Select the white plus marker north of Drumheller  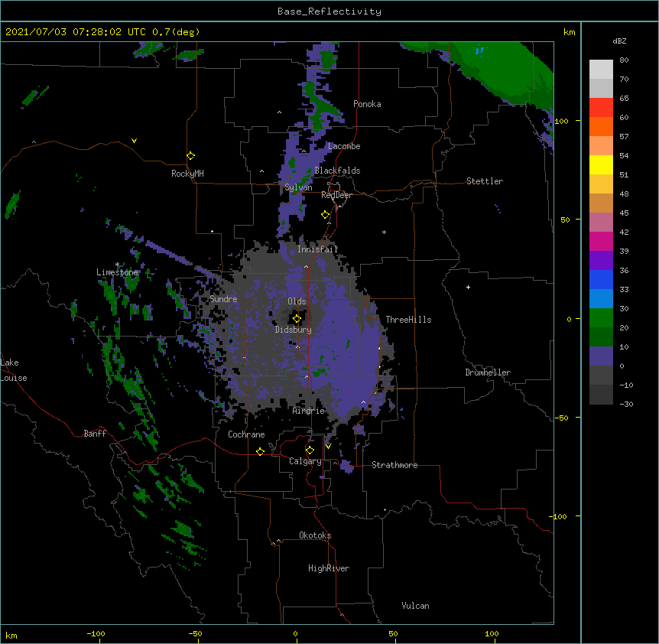click(x=468, y=287)
